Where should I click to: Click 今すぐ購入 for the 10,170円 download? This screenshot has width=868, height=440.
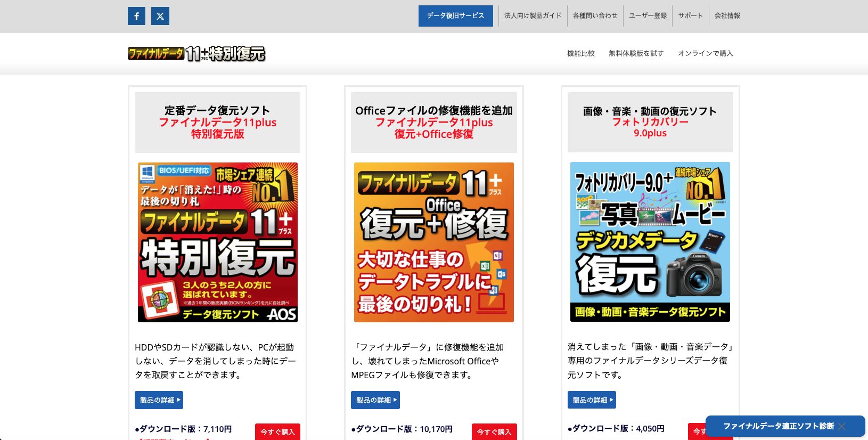pos(494,432)
